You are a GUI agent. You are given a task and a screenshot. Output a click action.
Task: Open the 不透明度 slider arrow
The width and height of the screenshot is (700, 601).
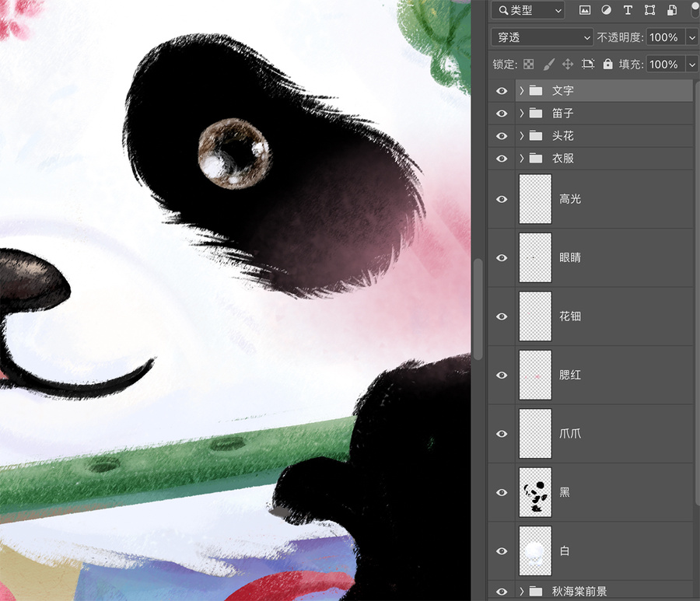point(692,37)
